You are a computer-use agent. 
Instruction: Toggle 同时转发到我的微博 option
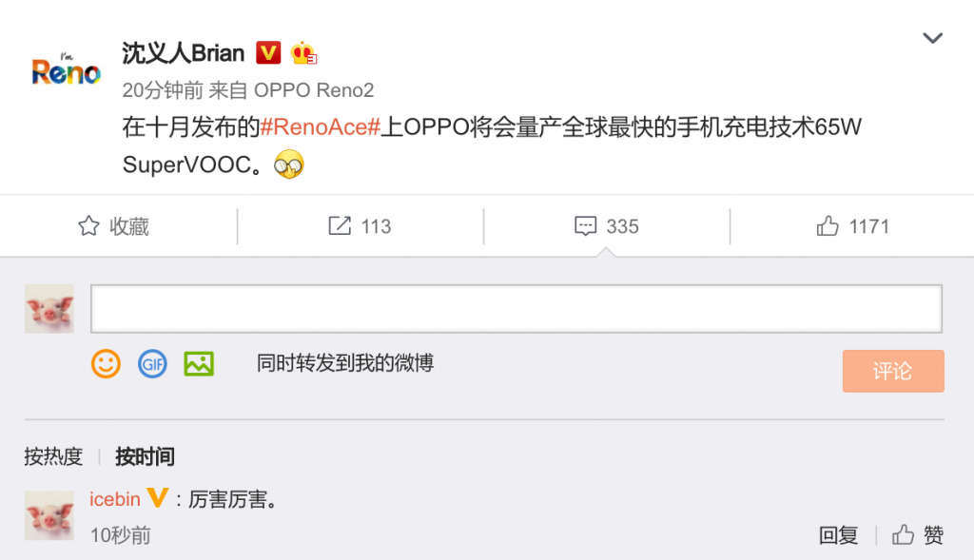pyautogui.click(x=344, y=363)
